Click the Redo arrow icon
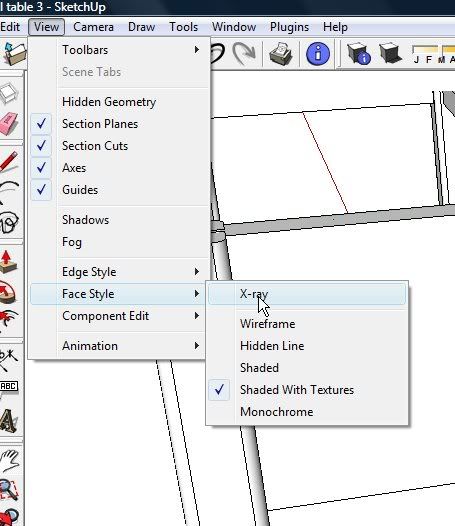The height and width of the screenshot is (526, 455). (244, 54)
